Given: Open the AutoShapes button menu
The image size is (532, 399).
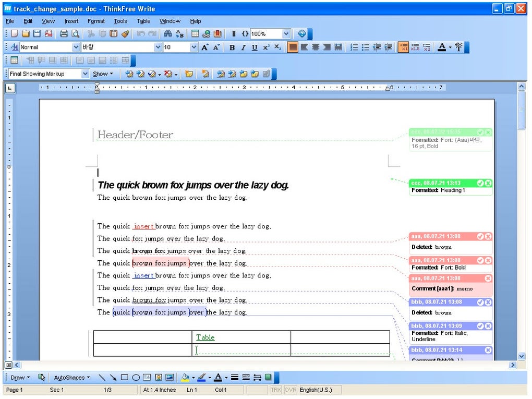Looking at the screenshot, I should point(71,377).
